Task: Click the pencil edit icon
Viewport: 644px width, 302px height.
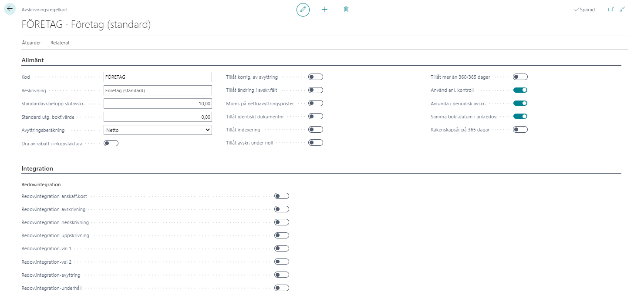Action: pos(303,10)
